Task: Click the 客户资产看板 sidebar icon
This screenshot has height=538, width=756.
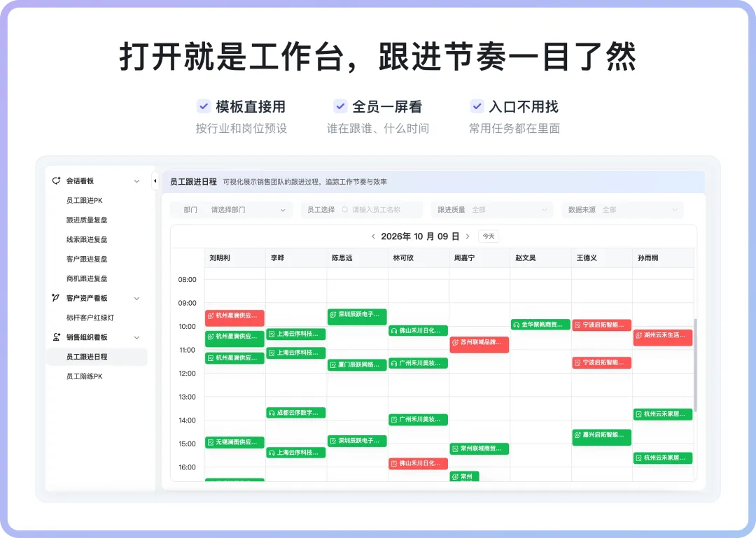Action: click(x=56, y=298)
